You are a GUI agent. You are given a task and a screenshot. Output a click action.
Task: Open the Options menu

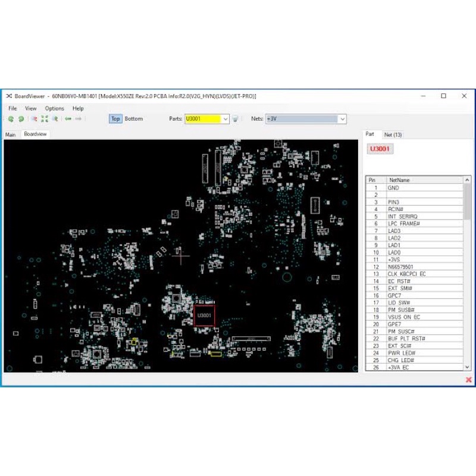click(54, 108)
